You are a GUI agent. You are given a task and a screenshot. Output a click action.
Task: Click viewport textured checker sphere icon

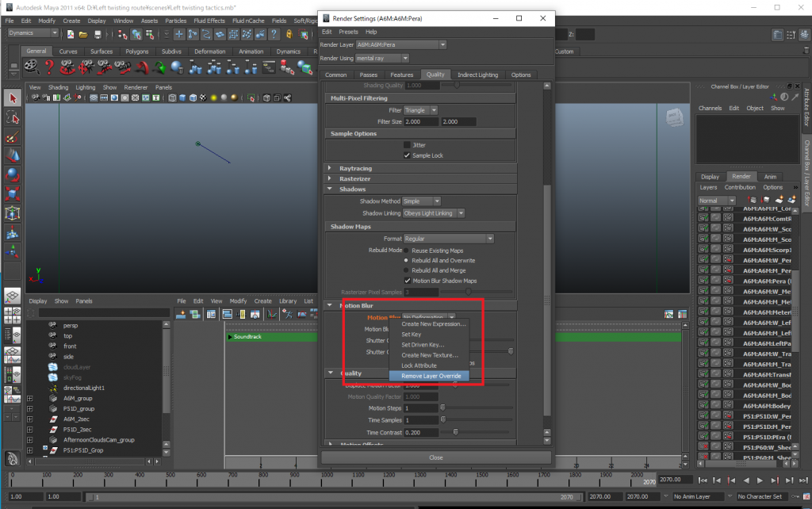point(203,98)
